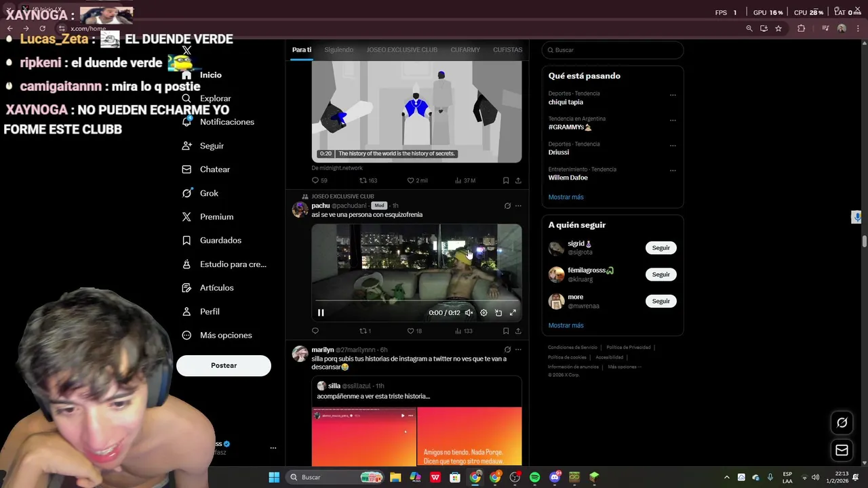Like the midnight.network post (2 mil)
Image resolution: width=868 pixels, height=488 pixels.
(417, 180)
